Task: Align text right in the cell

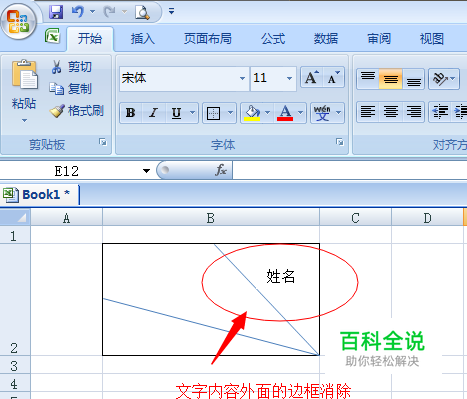Action: pos(414,112)
